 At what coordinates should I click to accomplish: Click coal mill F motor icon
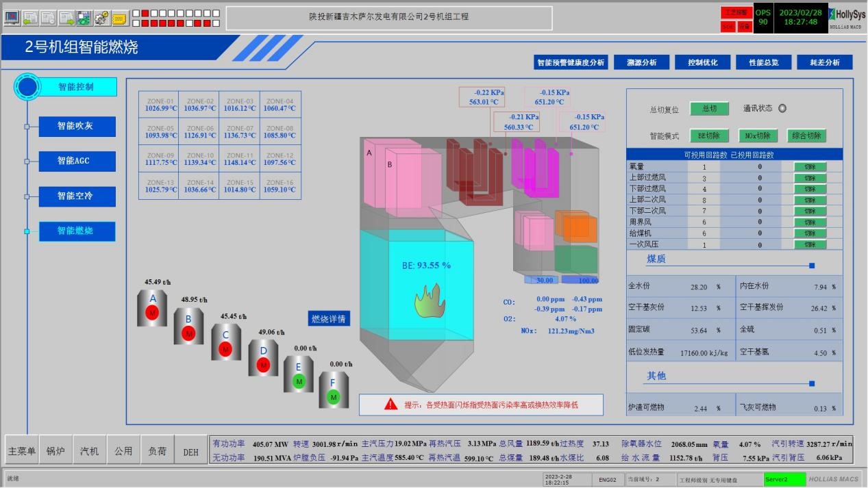[x=334, y=396]
